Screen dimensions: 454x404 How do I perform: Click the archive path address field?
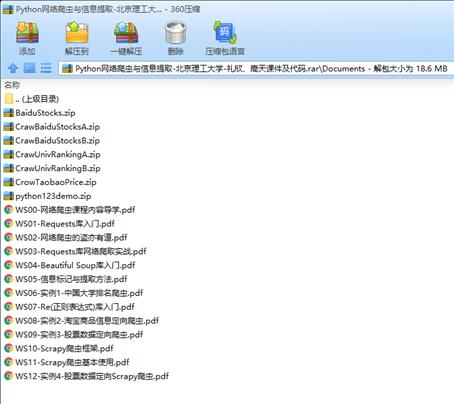click(x=256, y=69)
